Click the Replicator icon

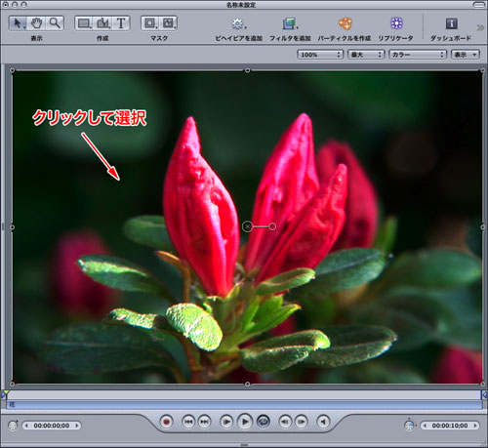[x=396, y=23]
